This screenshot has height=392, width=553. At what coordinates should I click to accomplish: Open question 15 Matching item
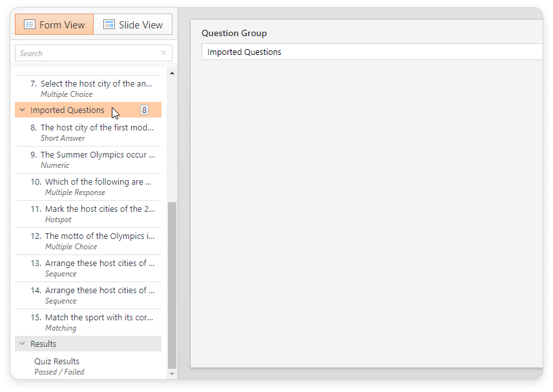[x=88, y=322]
